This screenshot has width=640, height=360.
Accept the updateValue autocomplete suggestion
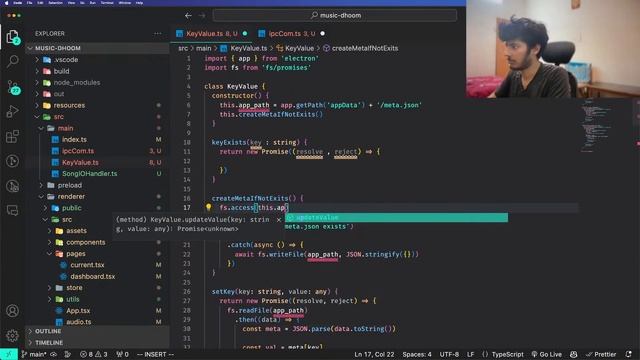pos(396,218)
